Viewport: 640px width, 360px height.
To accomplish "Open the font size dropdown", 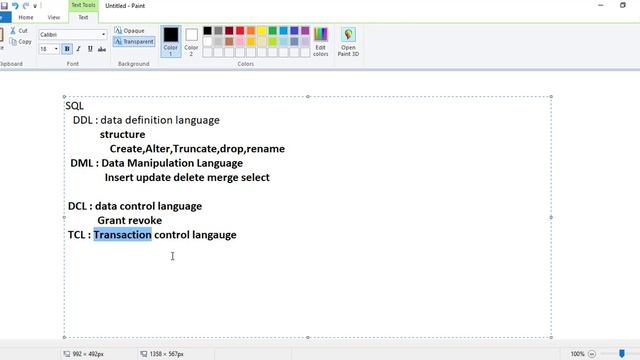I will click(x=56, y=49).
